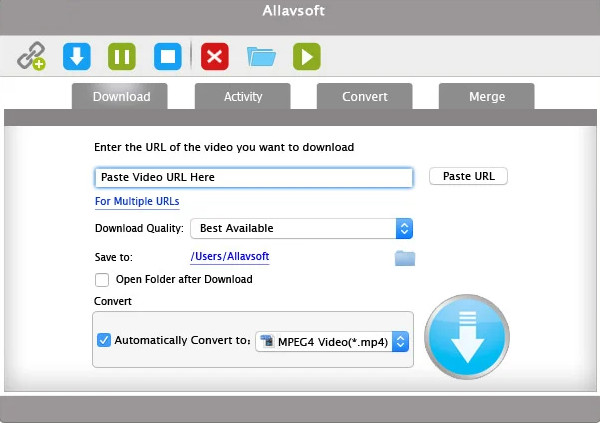Open the /Users/Allavsoft save path link
This screenshot has height=423, width=600.
click(x=230, y=256)
